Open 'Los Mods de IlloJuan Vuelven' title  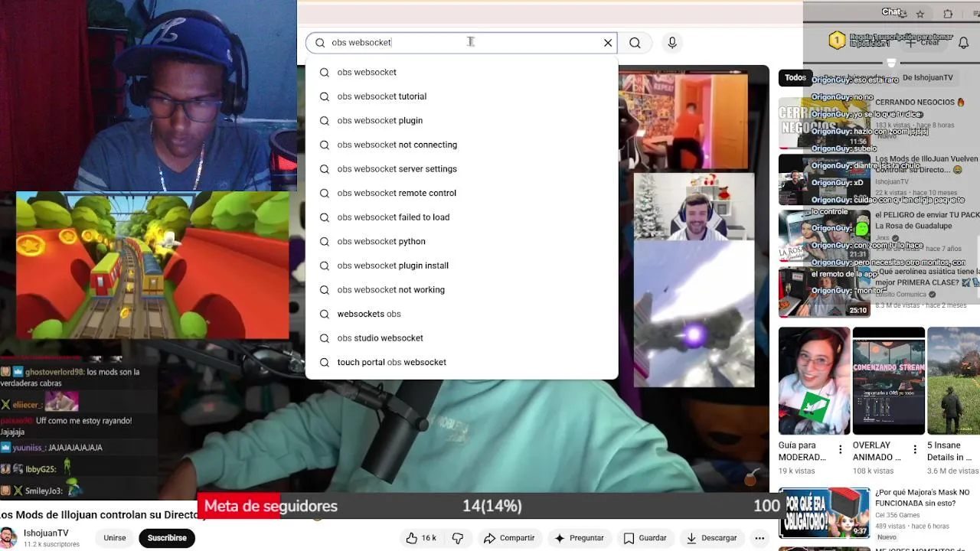point(926,164)
